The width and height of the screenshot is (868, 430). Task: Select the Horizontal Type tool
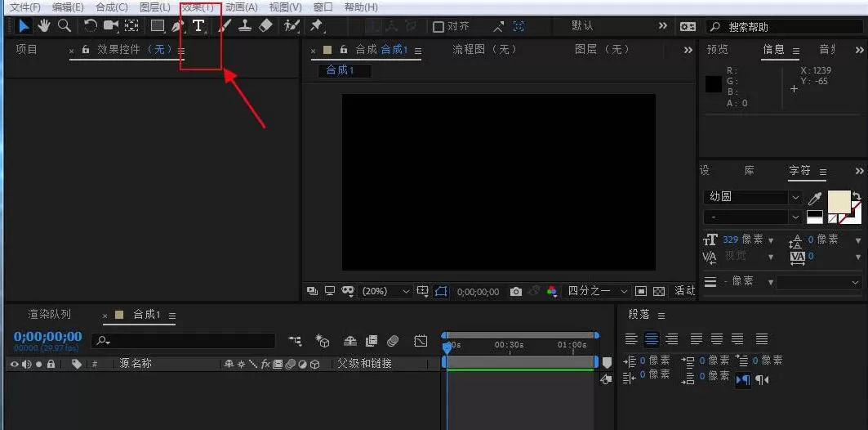click(198, 25)
